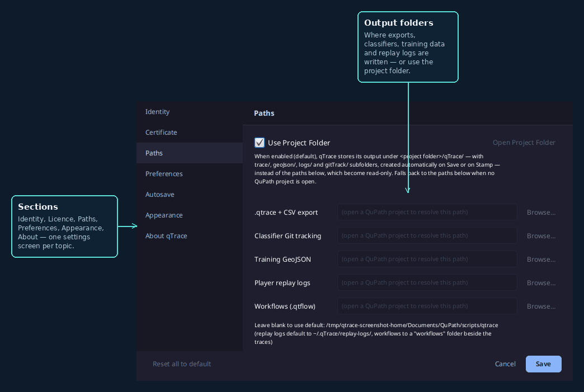The image size is (584, 392).
Task: Open the Appearance section
Action: 190,215
